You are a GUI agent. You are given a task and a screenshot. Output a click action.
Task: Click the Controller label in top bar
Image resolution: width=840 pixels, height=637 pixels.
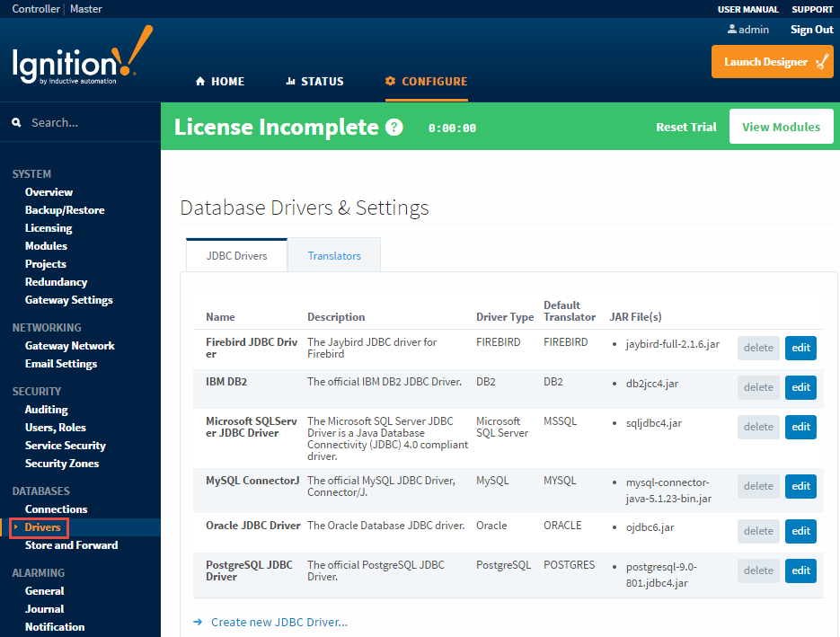[36, 9]
